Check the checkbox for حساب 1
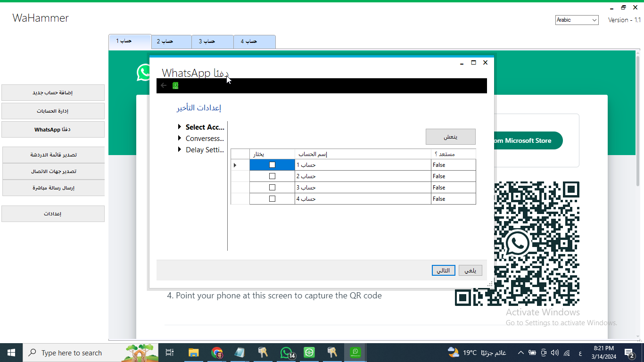644x362 pixels. tap(272, 165)
